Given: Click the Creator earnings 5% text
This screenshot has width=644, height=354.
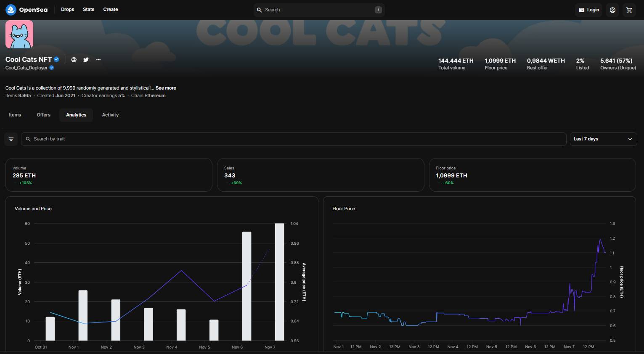Looking at the screenshot, I should pos(103,95).
